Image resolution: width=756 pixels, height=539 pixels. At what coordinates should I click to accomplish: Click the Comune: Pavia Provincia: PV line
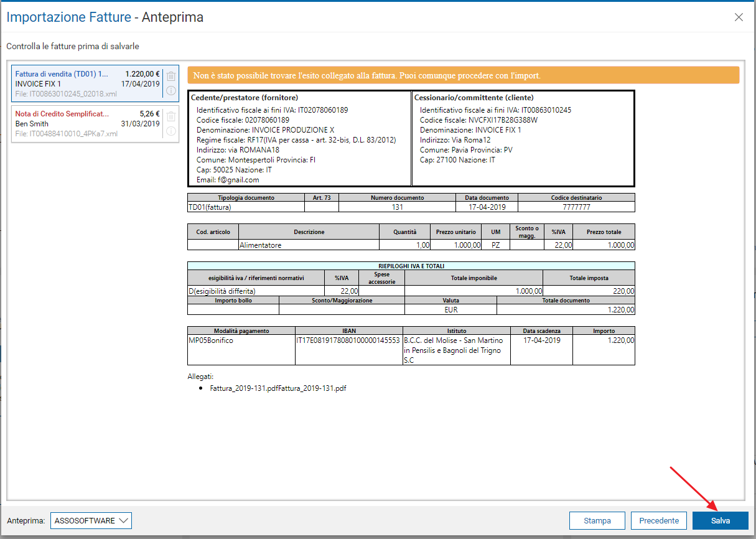[x=466, y=150]
